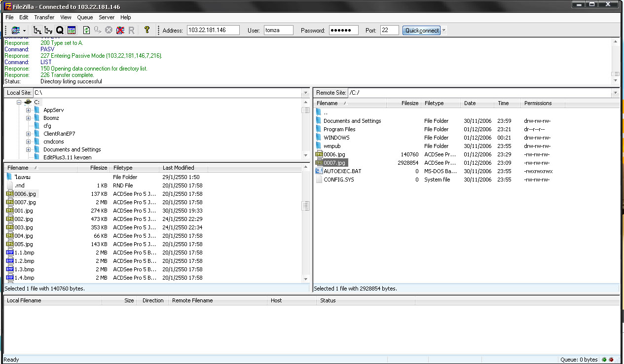Click the local .rnd file icon
624x364 pixels.
click(x=9, y=185)
